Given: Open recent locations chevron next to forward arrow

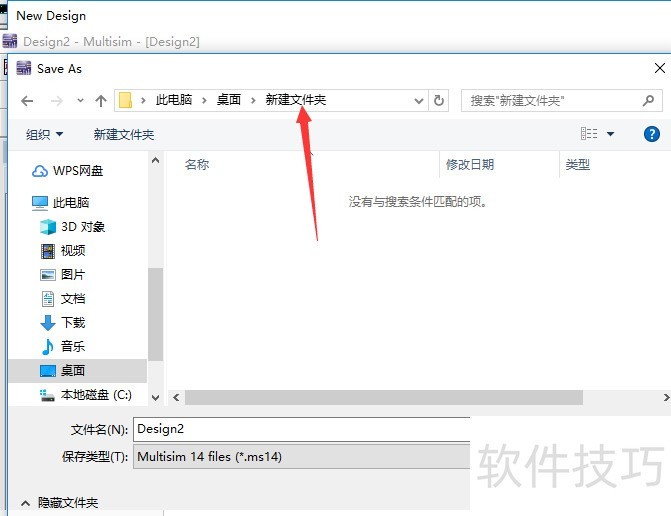Looking at the screenshot, I should (80, 101).
